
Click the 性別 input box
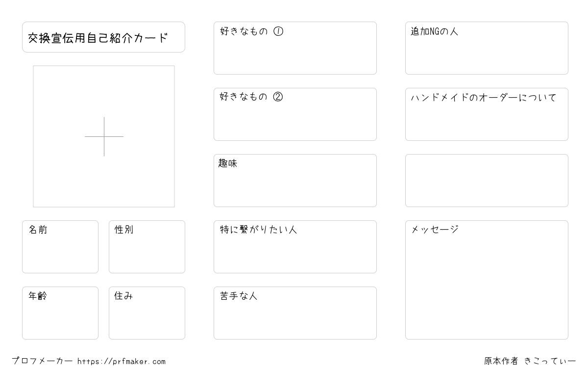pyautogui.click(x=147, y=247)
